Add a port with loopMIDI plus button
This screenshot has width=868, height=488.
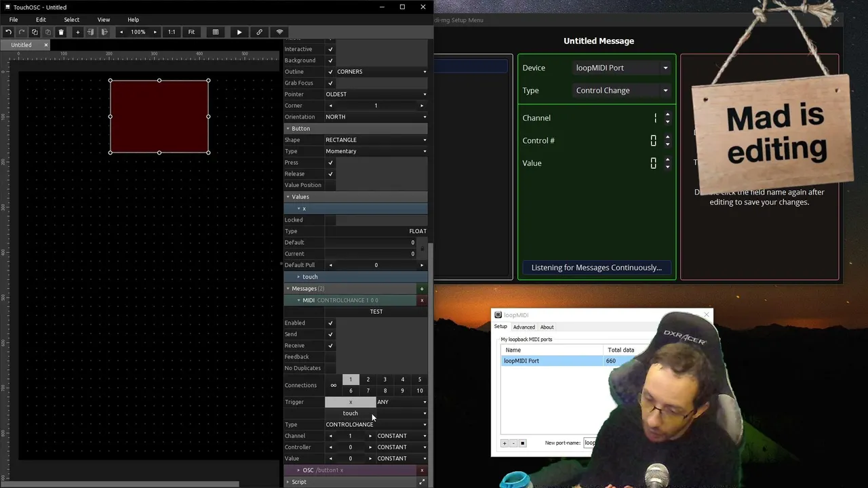tap(505, 443)
